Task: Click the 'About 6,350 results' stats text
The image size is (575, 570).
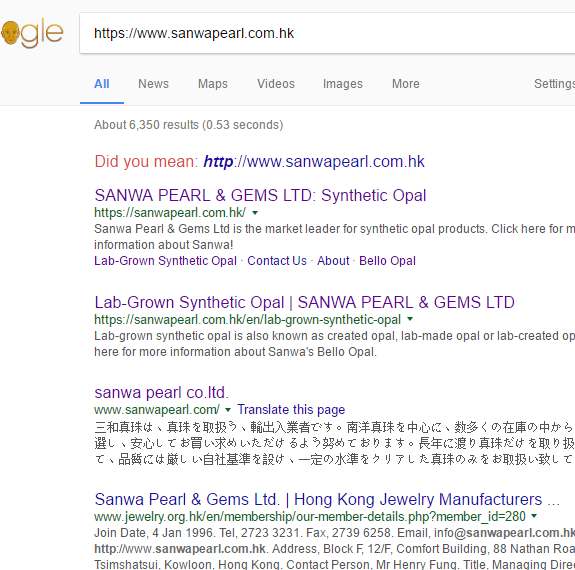Action: [188, 125]
